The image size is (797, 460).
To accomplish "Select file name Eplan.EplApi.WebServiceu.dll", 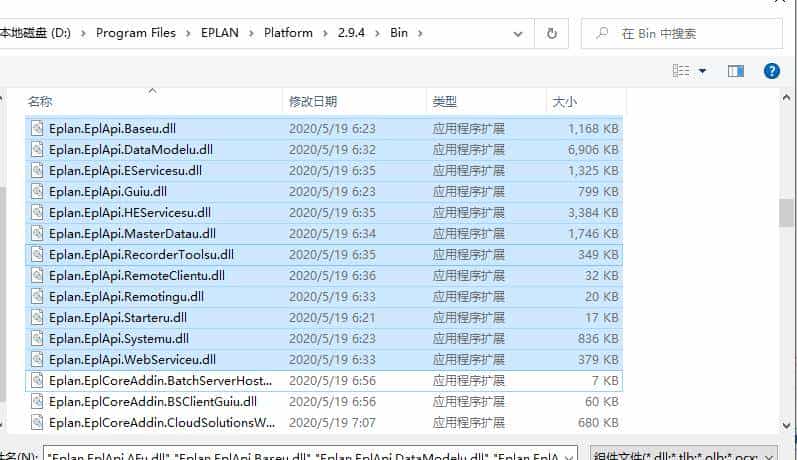I will pyautogui.click(x=132, y=359).
